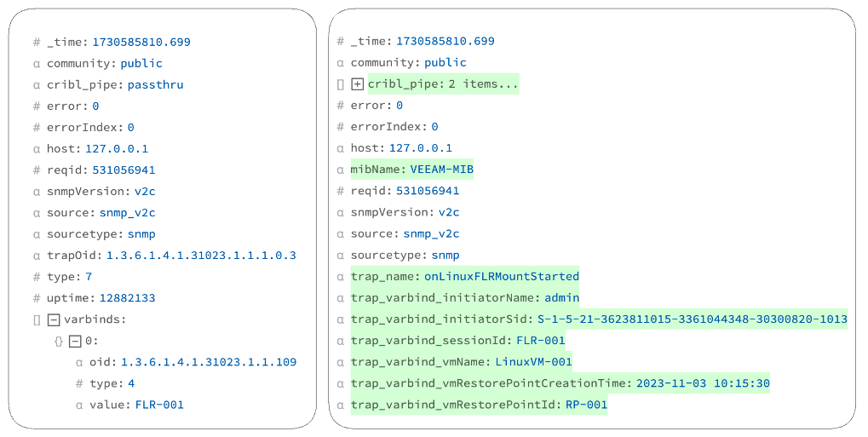
Task: Open the '2 items...' cribl_pipe summary
Action: (x=483, y=84)
